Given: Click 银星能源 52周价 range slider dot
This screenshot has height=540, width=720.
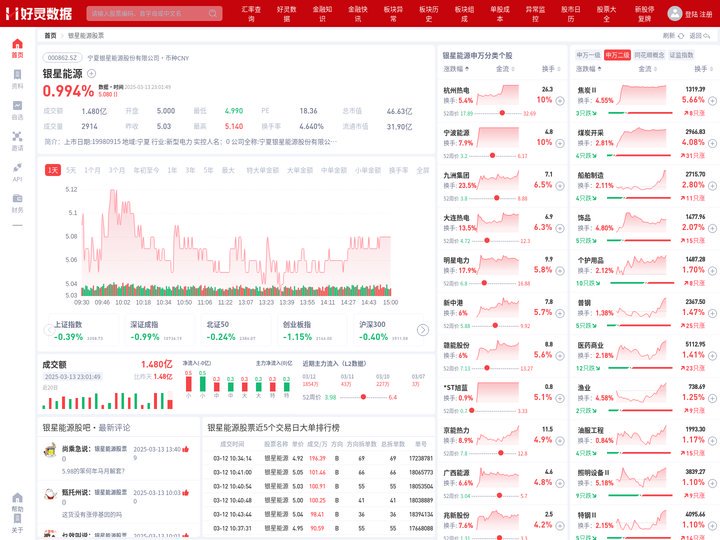Looking at the screenshot, I should coord(363,397).
